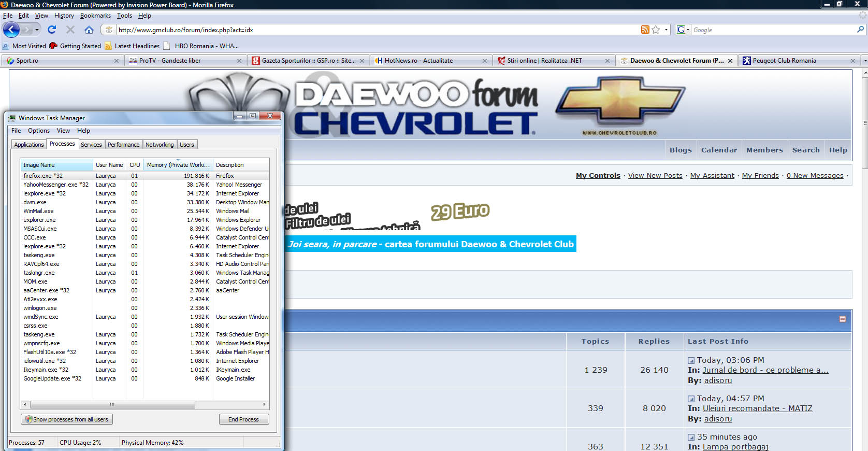The width and height of the screenshot is (868, 451).
Task: Switch to Task Manager Networking tab
Action: [x=160, y=145]
